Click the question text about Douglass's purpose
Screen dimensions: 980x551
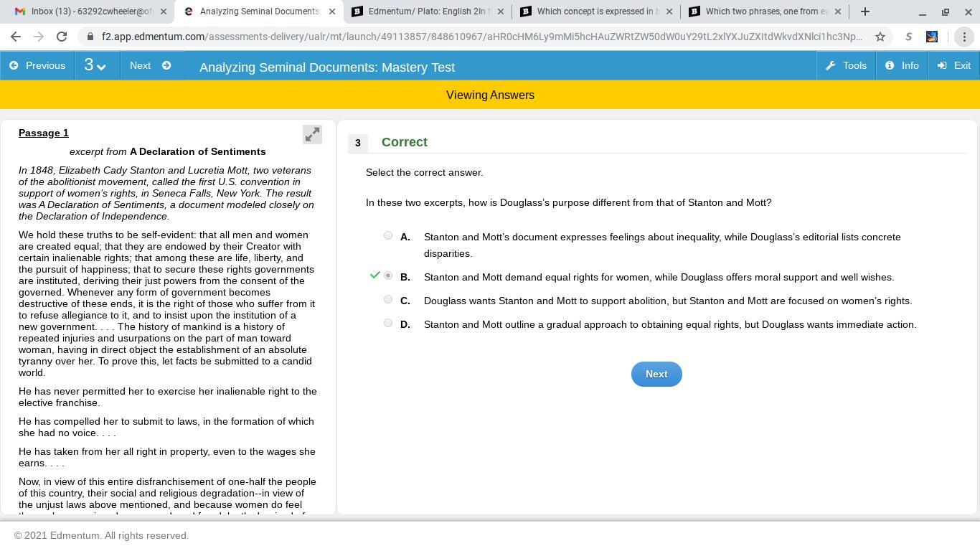(x=569, y=202)
